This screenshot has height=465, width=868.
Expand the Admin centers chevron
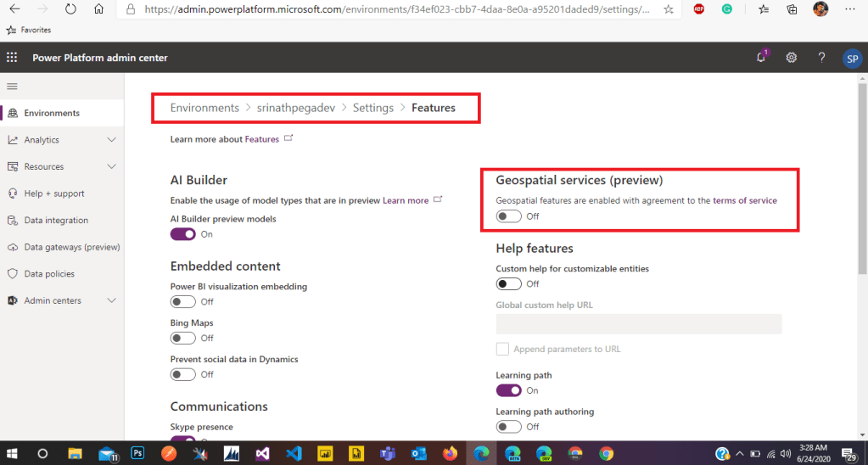[111, 301]
